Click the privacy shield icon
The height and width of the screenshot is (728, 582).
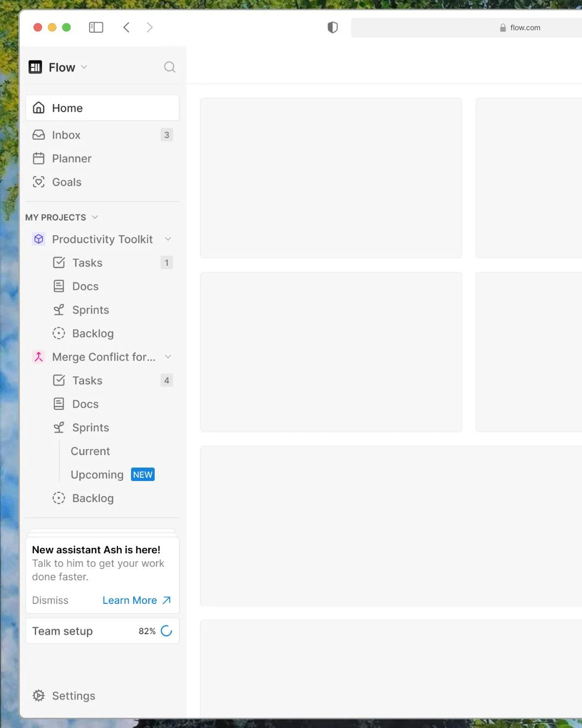click(x=332, y=28)
